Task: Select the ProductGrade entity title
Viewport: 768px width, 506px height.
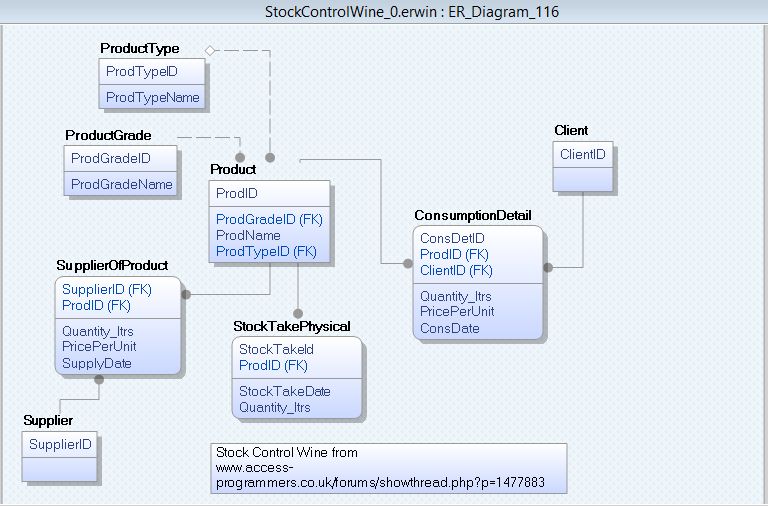Action: pyautogui.click(x=108, y=135)
